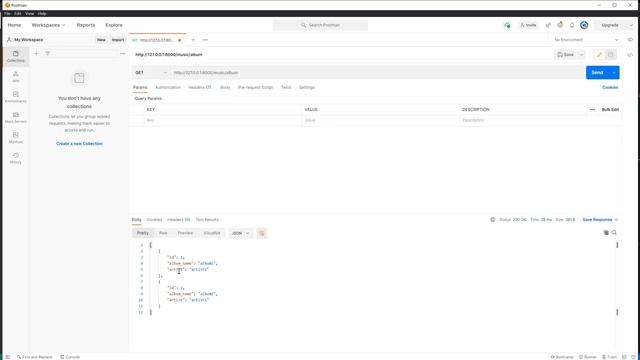Click the Import button
This screenshot has height=360, width=640.
118,40
